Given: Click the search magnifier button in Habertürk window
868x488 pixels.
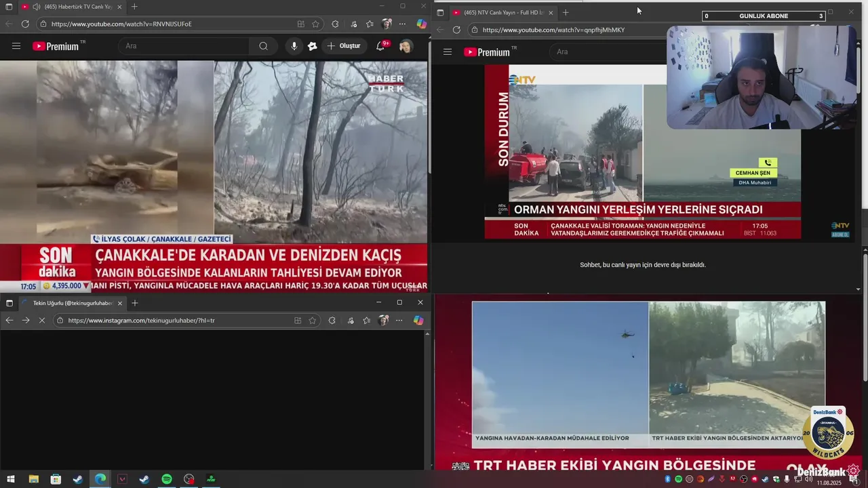Looking at the screenshot, I should 263,46.
